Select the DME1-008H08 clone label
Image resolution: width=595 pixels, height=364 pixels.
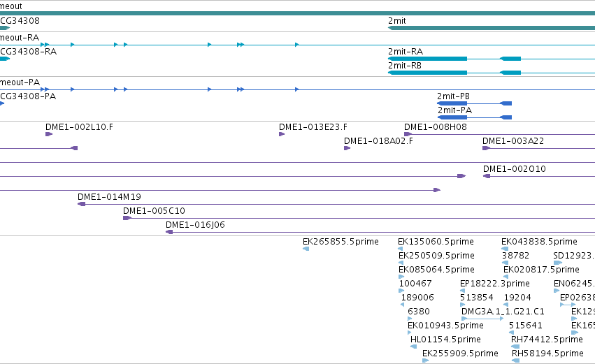[x=436, y=127]
